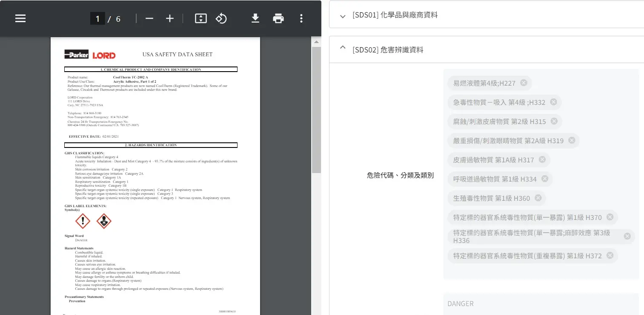The width and height of the screenshot is (644, 315).
Task: Download the PDF file
Action: click(255, 18)
